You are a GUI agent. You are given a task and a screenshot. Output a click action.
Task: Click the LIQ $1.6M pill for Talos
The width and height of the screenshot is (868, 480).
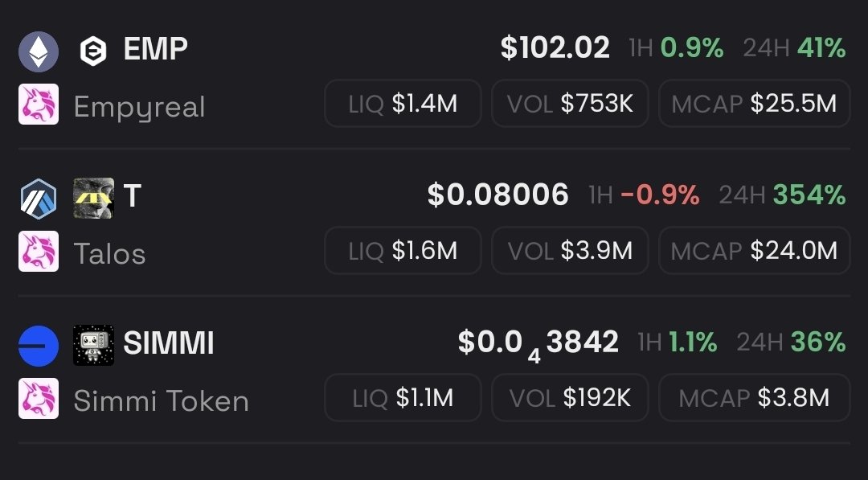pos(403,251)
